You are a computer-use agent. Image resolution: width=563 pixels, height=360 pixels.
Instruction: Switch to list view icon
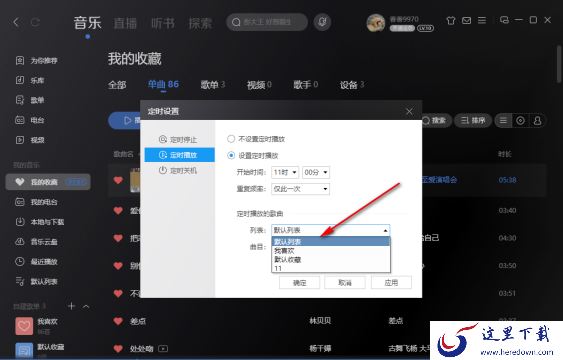point(503,121)
